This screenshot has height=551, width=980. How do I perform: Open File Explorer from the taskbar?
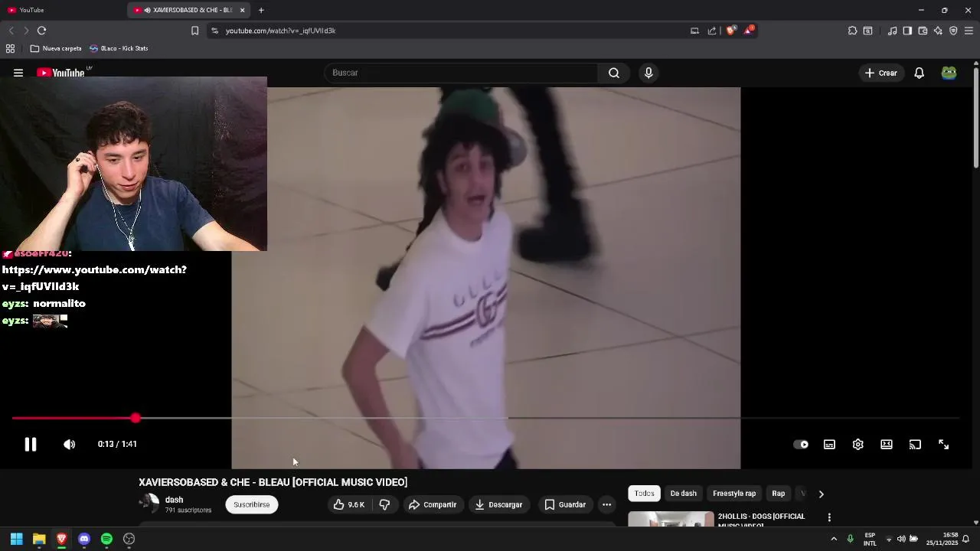[39, 539]
